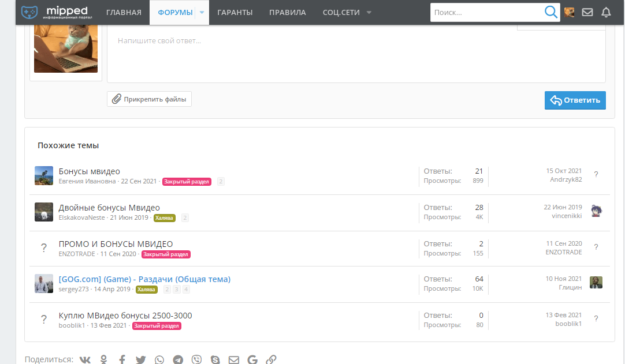Image resolution: width=625 pixels, height=364 pixels.
Task: Open last poster Глицин profile
Action: [x=570, y=287]
